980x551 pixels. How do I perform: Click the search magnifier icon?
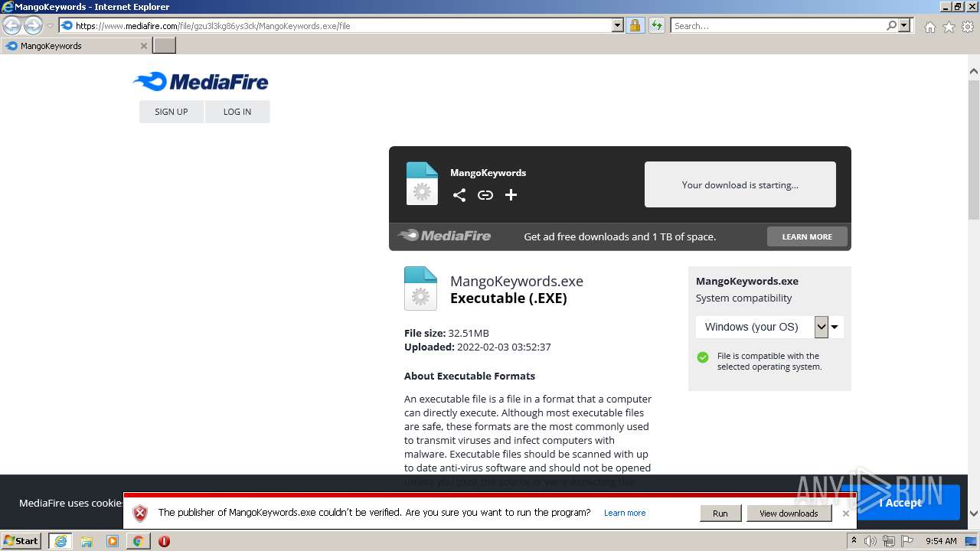coord(891,25)
